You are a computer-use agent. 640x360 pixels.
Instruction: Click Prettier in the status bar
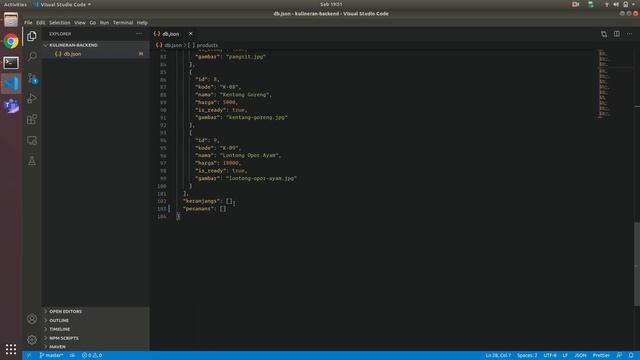point(601,356)
